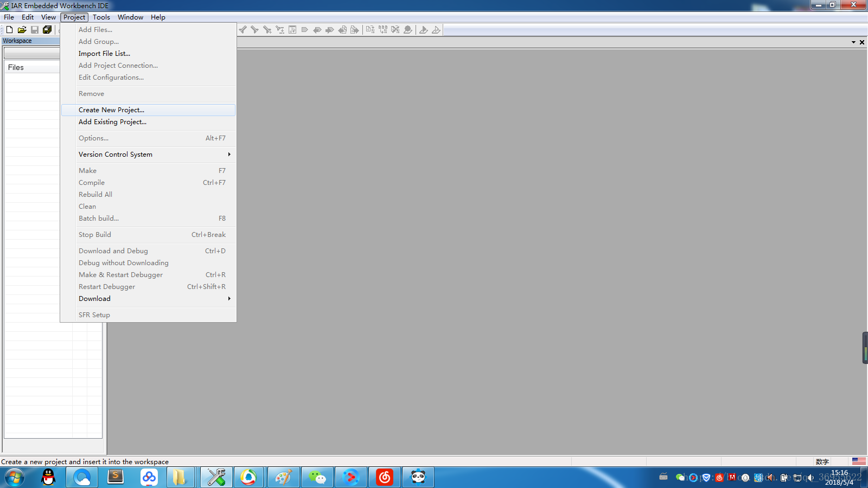Click the Restart Debugger menu entry
This screenshot has width=868, height=488.
pos(148,287)
